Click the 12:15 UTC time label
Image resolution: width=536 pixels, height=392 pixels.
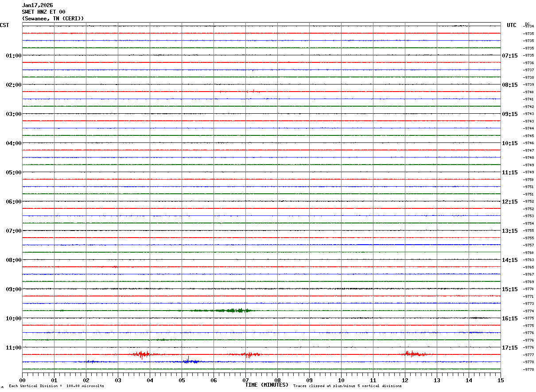pyautogui.click(x=509, y=202)
